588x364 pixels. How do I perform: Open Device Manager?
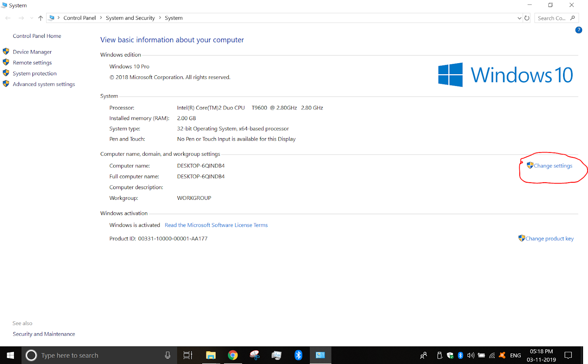(32, 52)
